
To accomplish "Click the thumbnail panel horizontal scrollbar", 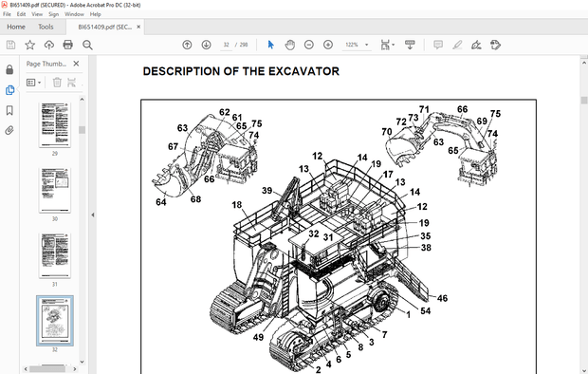I will [x=47, y=369].
